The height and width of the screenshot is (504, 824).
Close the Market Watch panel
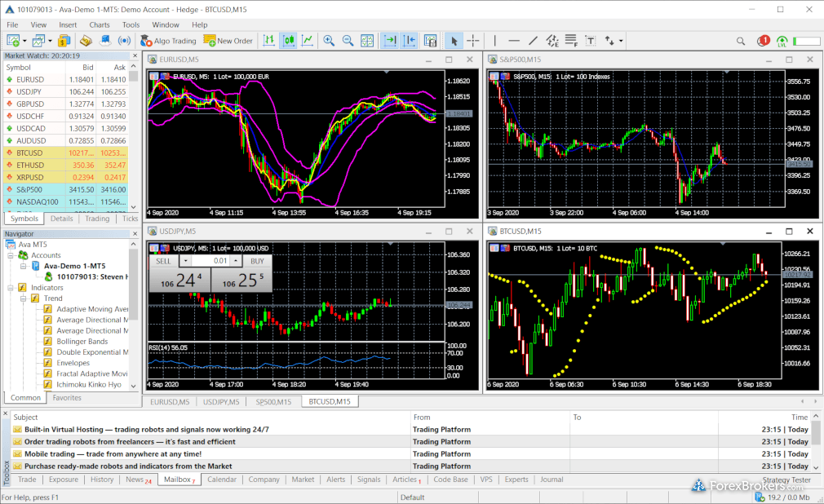(135, 55)
